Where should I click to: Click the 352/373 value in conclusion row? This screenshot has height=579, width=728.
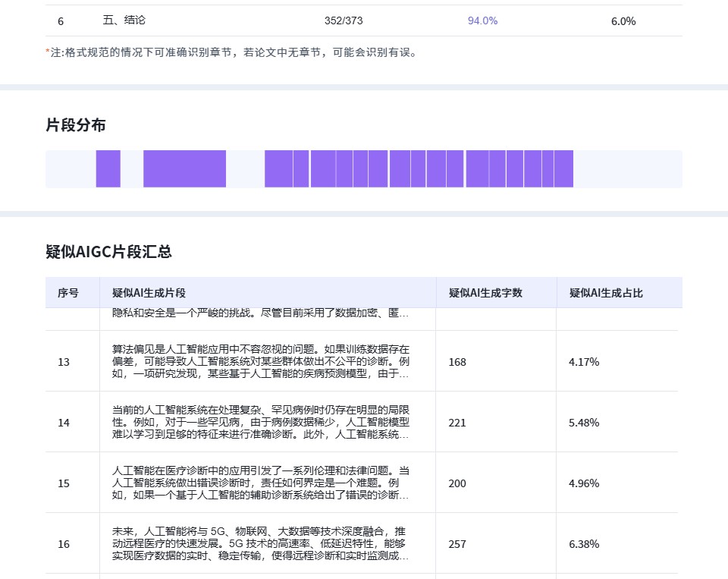coord(343,20)
